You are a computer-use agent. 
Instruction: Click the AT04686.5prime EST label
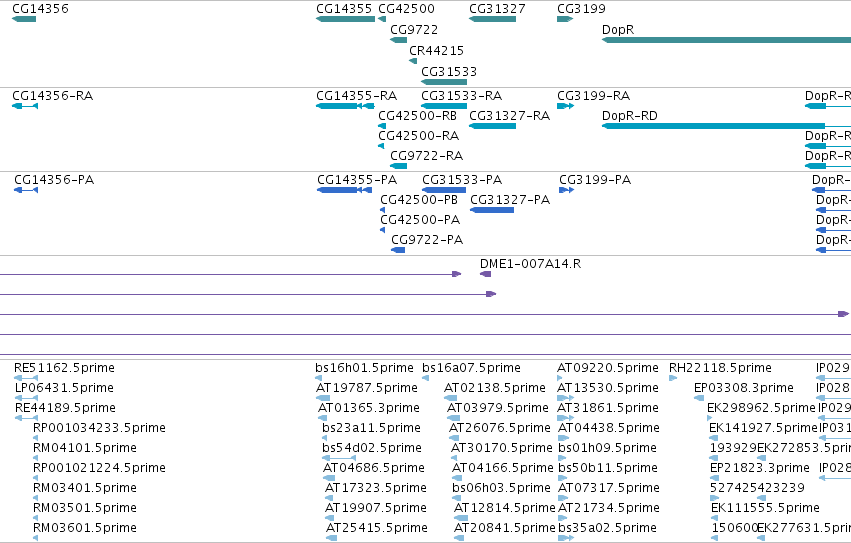[x=374, y=469]
